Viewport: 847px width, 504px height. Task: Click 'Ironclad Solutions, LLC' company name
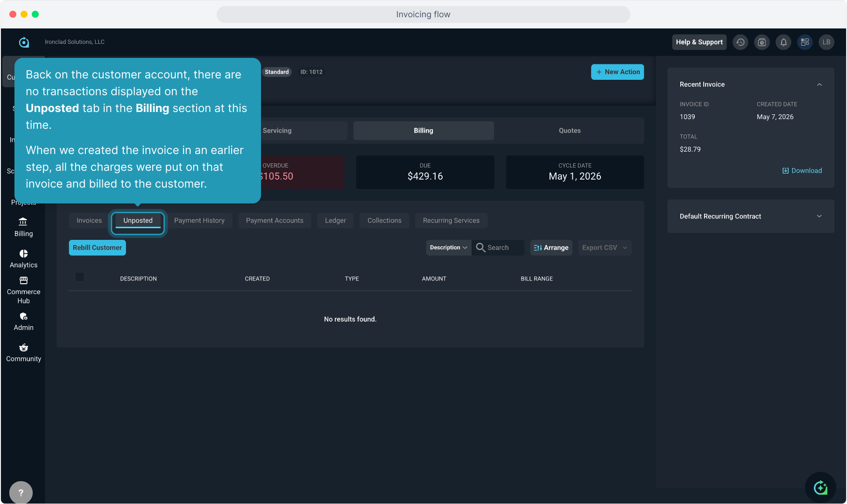coord(75,42)
